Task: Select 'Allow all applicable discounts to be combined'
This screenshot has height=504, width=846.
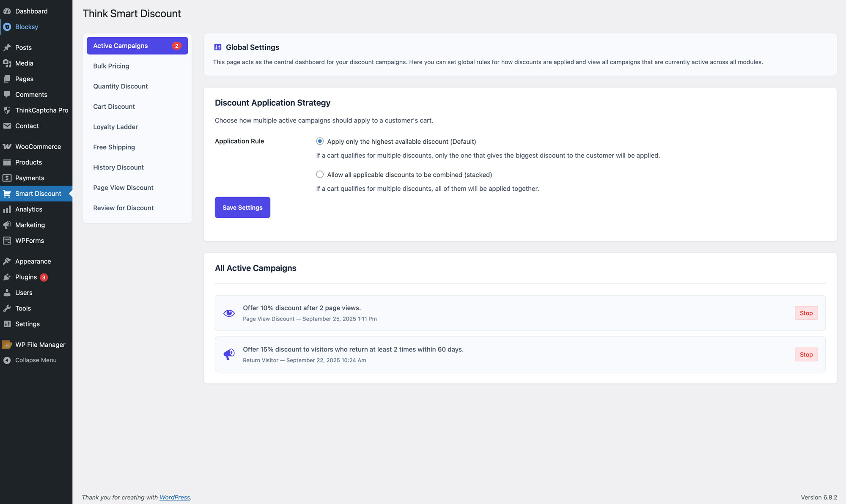Action: [x=320, y=175]
